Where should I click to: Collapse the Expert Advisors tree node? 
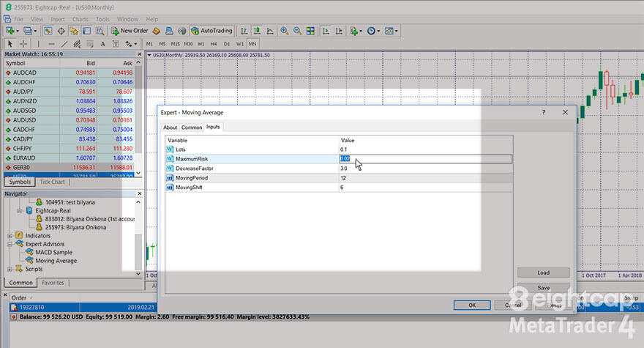click(10, 244)
